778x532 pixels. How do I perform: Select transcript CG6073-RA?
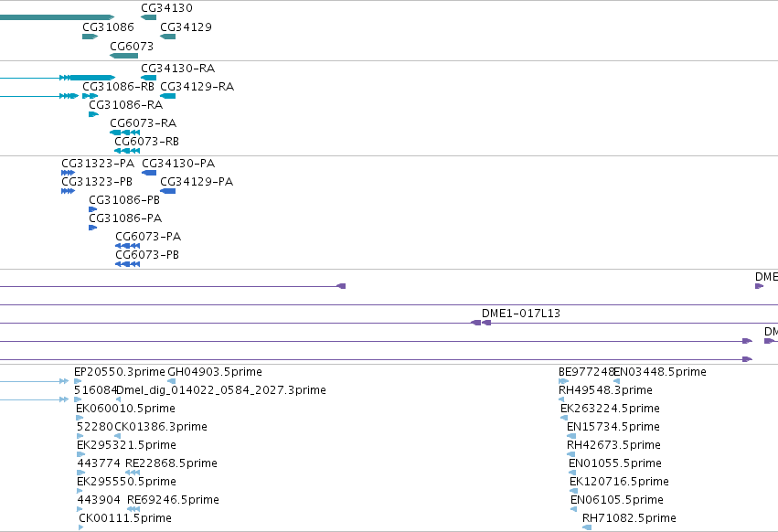(124, 133)
